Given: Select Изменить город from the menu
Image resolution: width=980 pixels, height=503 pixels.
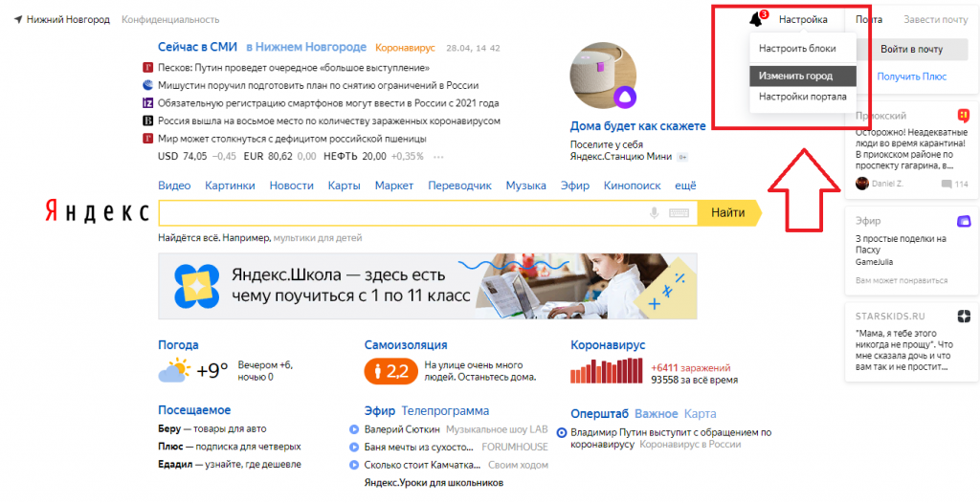Looking at the screenshot, I should 795,76.
